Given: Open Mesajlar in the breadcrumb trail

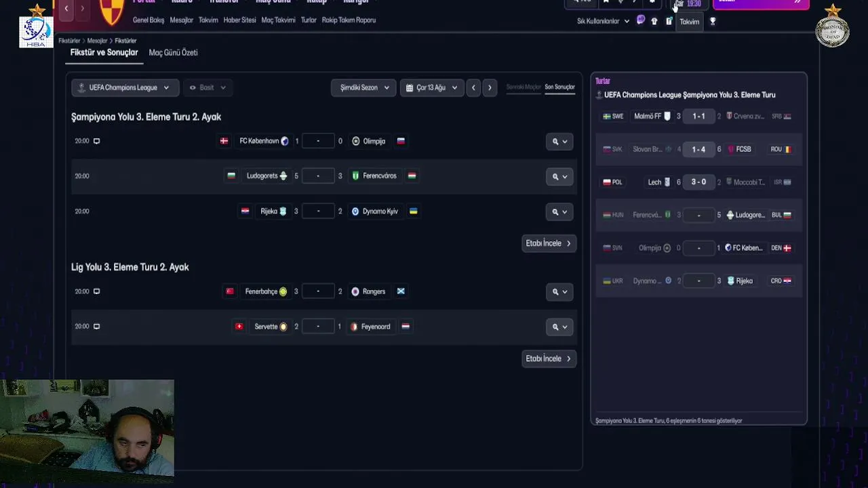Looking at the screenshot, I should [97, 41].
